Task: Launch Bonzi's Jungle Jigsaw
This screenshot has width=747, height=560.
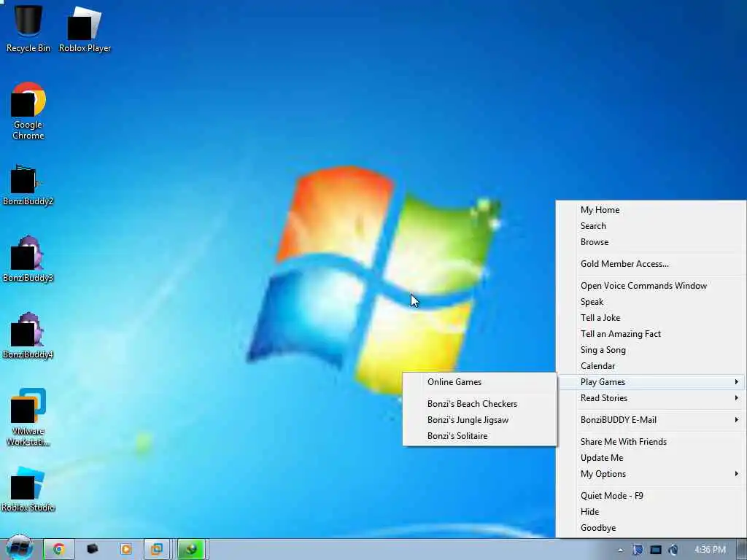Action: pos(480,420)
